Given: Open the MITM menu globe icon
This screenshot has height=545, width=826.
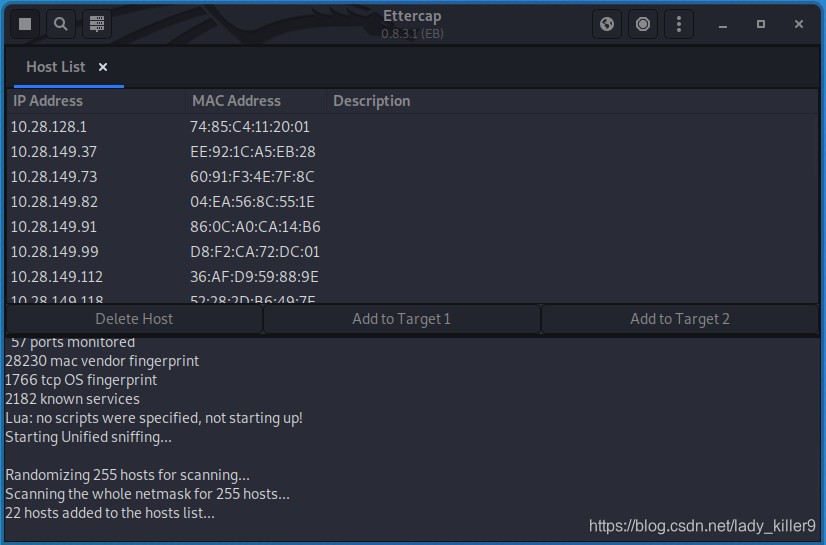Looking at the screenshot, I should pyautogui.click(x=607, y=24).
